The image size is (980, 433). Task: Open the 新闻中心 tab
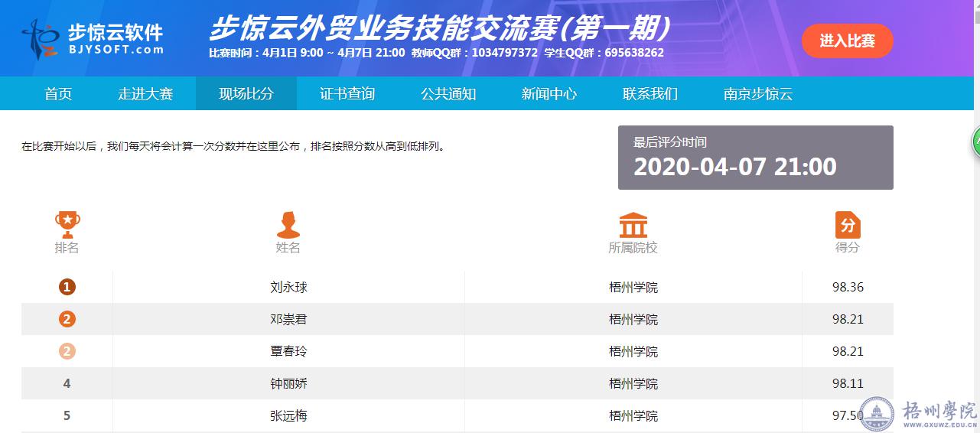pyautogui.click(x=549, y=94)
